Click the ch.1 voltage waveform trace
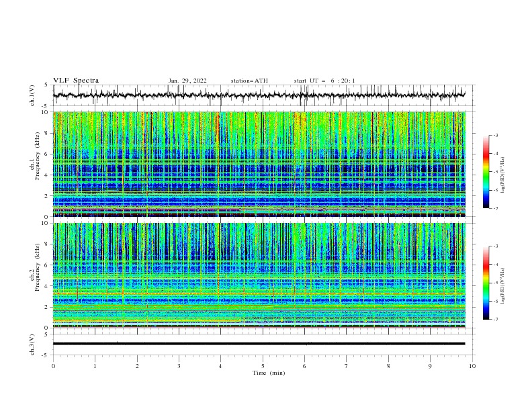This screenshot has width=532, height=411. tap(259, 95)
